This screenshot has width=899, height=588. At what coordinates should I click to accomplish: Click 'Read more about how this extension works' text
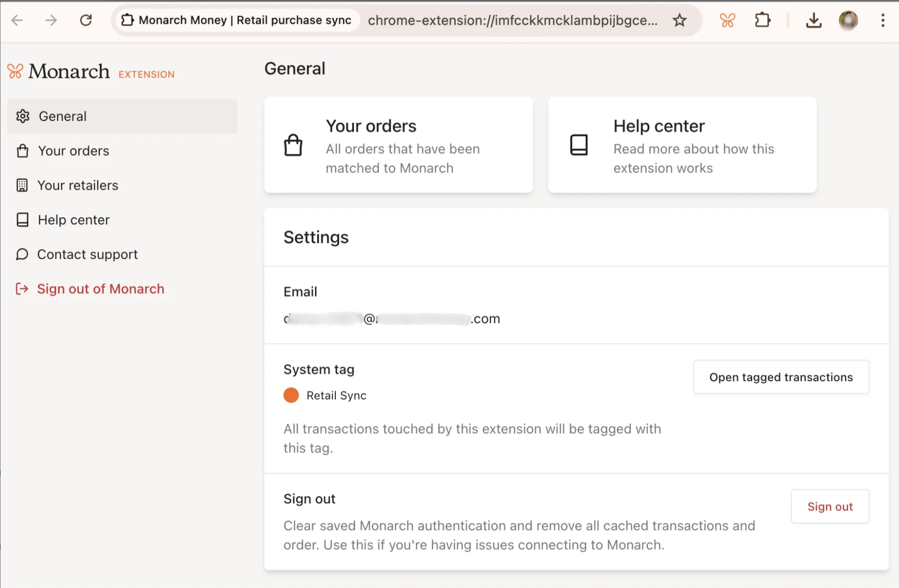pyautogui.click(x=694, y=158)
